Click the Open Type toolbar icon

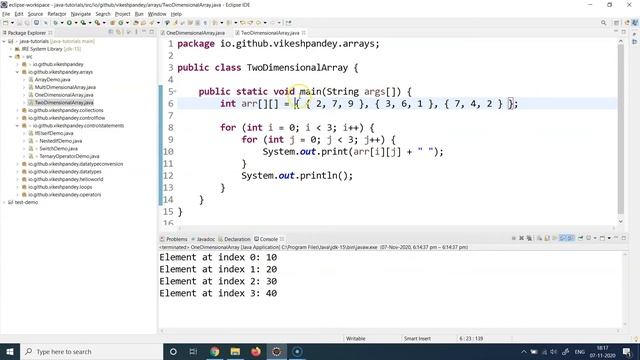136,22
